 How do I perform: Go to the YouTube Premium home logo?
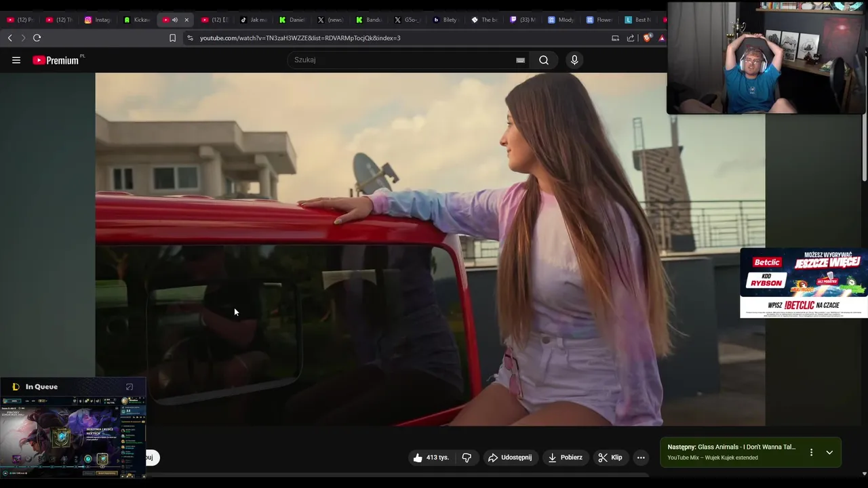(56, 60)
